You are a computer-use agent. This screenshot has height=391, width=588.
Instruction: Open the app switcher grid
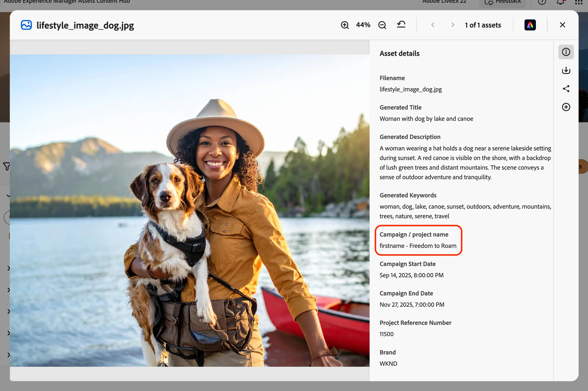pyautogui.click(x=579, y=2)
